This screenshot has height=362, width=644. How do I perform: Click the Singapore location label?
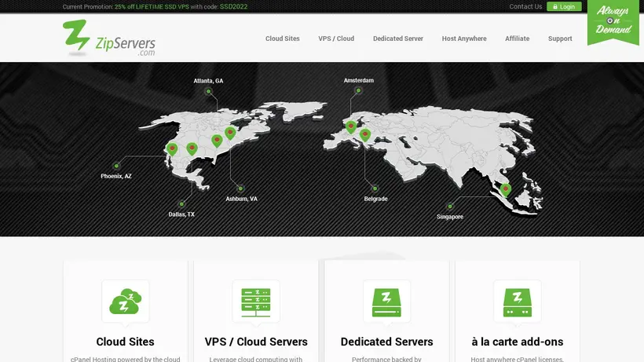pos(450,217)
